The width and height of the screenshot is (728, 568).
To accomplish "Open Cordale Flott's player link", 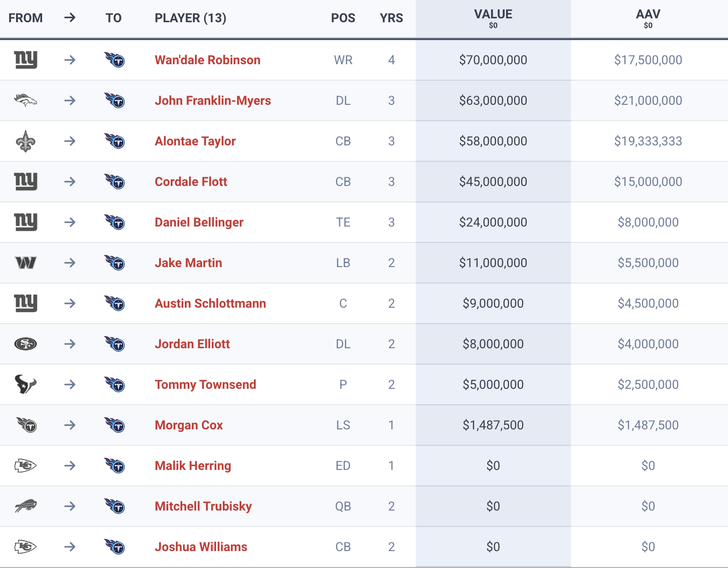I will [191, 182].
